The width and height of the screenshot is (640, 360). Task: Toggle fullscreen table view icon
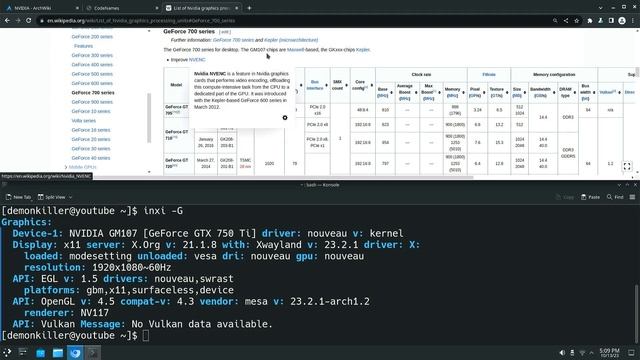pyautogui.click(x=627, y=166)
